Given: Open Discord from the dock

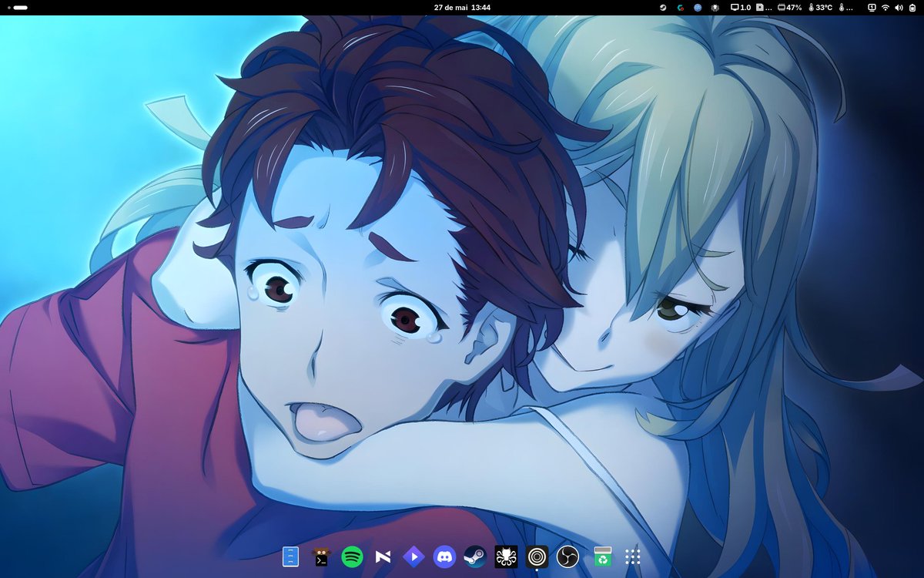Looking at the screenshot, I should tap(444, 556).
